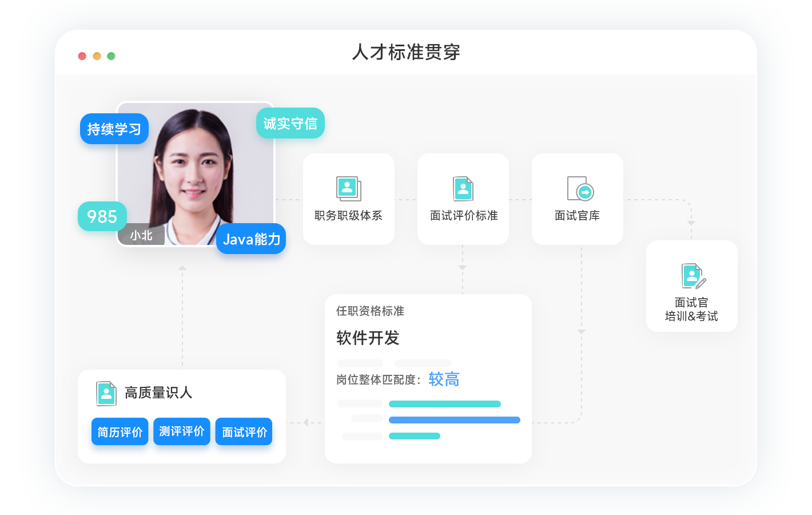Click the 面试评价标准 profile document icon
812x515 pixels.
463,188
